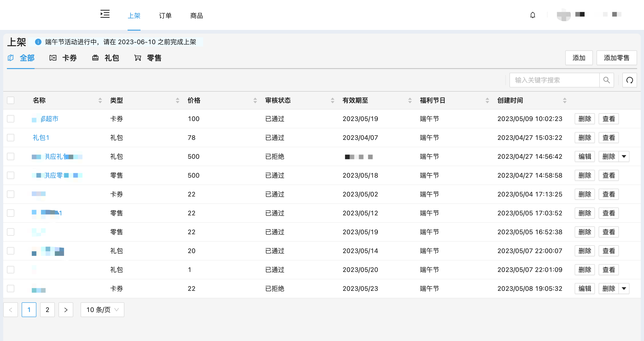Image resolution: width=644 pixels, height=341 pixels.
Task: Expand dropdown arrow beside 删除 for 2023/04/27 14:56:42 row
Action: point(624,157)
